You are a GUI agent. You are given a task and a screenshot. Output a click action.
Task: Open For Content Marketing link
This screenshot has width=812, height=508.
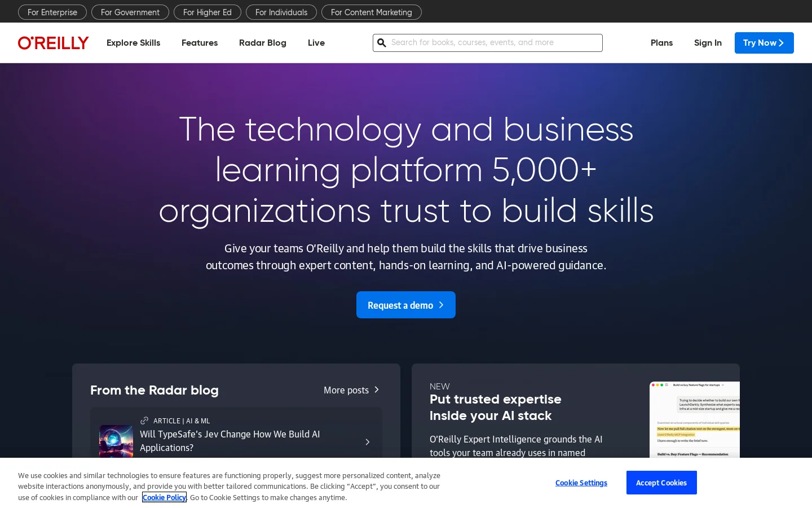(372, 12)
